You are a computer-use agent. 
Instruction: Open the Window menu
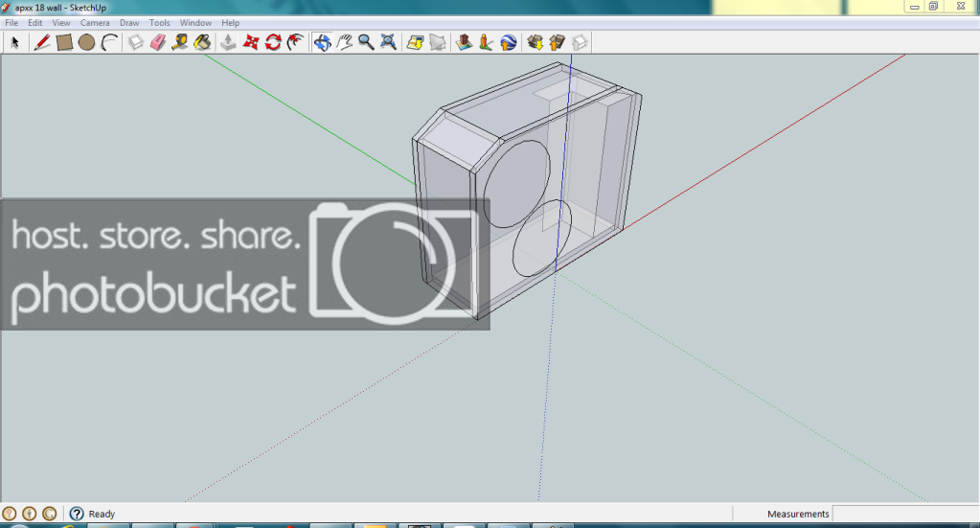195,22
